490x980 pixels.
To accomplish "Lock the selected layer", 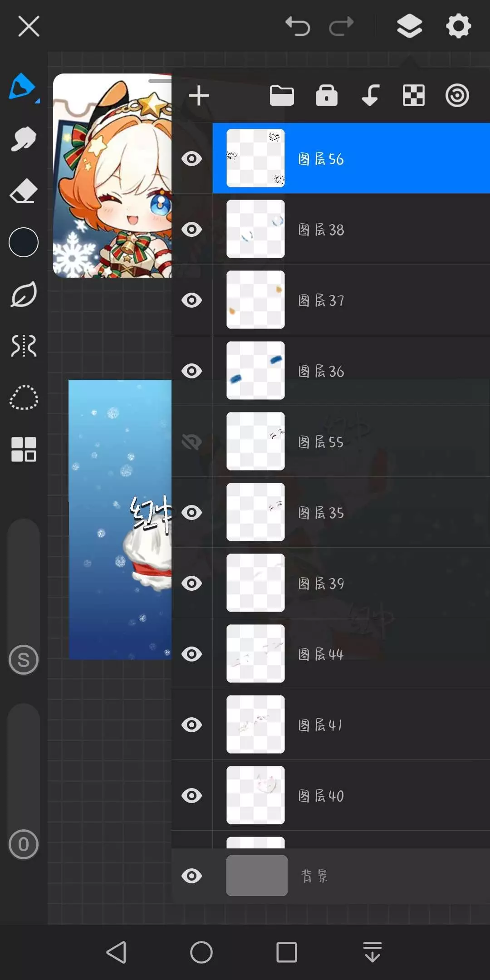I will pyautogui.click(x=327, y=96).
